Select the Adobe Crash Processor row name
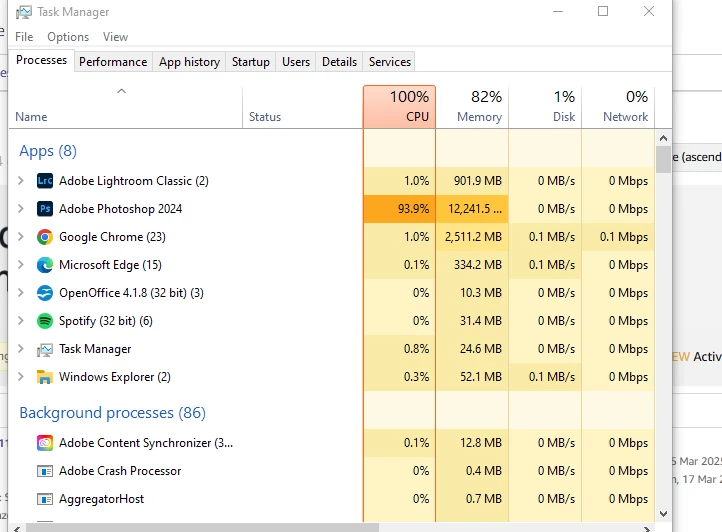The image size is (722, 532). (120, 471)
